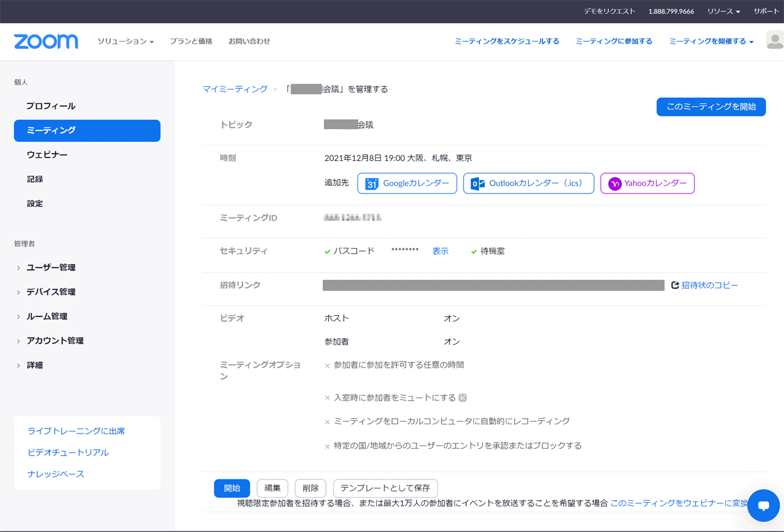The height and width of the screenshot is (532, 784).
Task: Click 招待状のコピー link
Action: coord(710,285)
